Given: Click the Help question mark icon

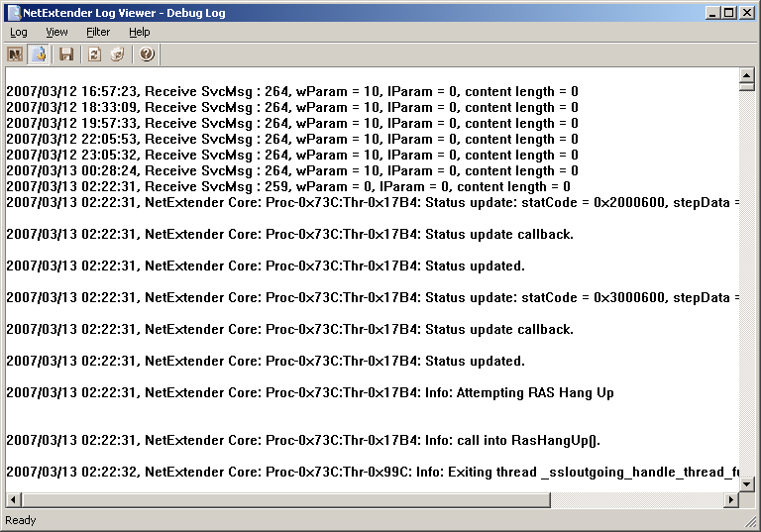Looking at the screenshot, I should pyautogui.click(x=147, y=54).
